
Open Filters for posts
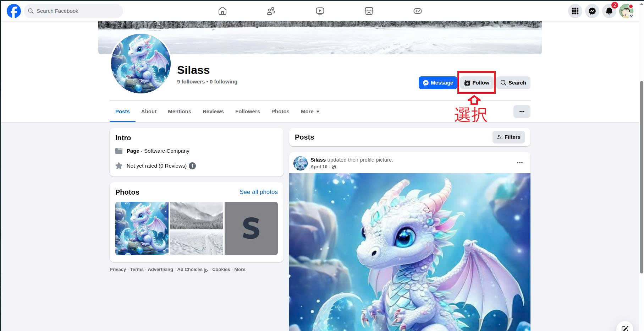(x=508, y=137)
